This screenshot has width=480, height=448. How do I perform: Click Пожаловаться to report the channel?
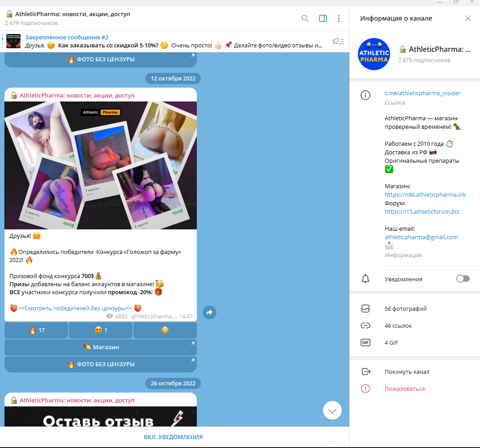point(404,389)
